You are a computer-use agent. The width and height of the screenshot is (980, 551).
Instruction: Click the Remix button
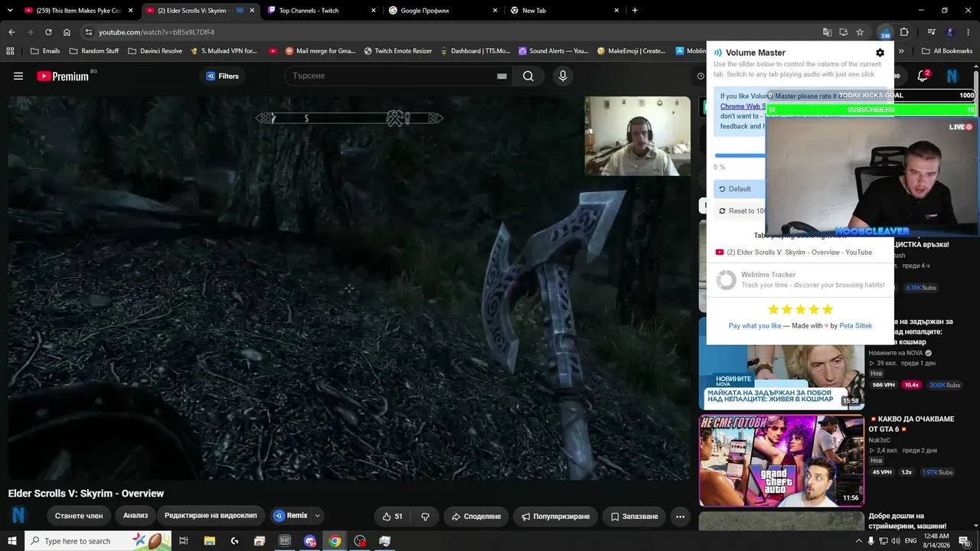(291, 517)
